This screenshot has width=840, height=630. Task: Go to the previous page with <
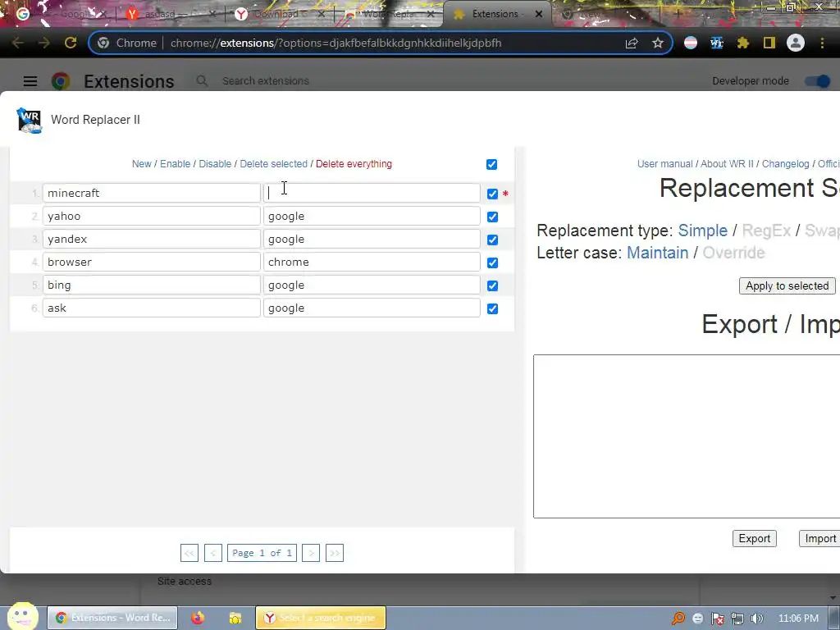point(212,553)
